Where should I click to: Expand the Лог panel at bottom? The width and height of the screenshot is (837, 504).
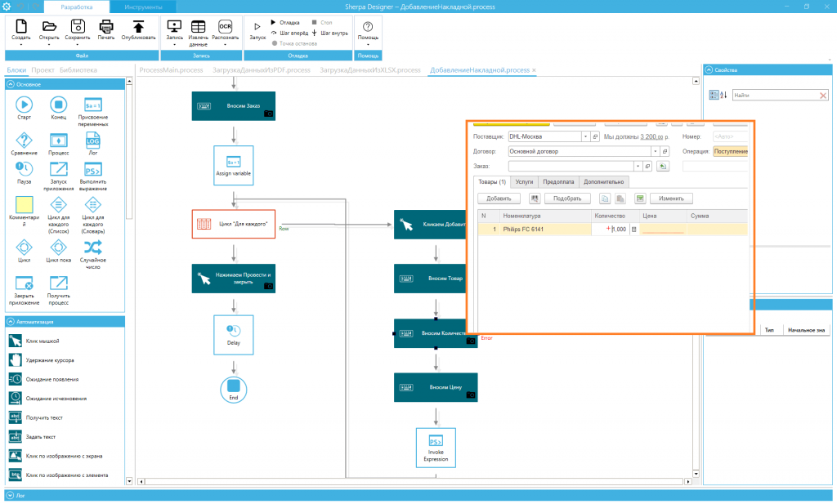(x=10, y=496)
